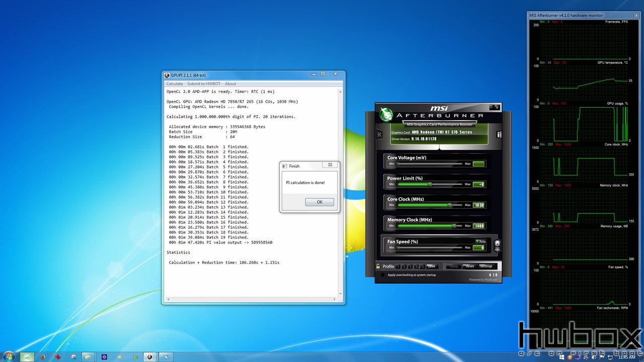Click the User Define fan gear icon

[x=497, y=245]
